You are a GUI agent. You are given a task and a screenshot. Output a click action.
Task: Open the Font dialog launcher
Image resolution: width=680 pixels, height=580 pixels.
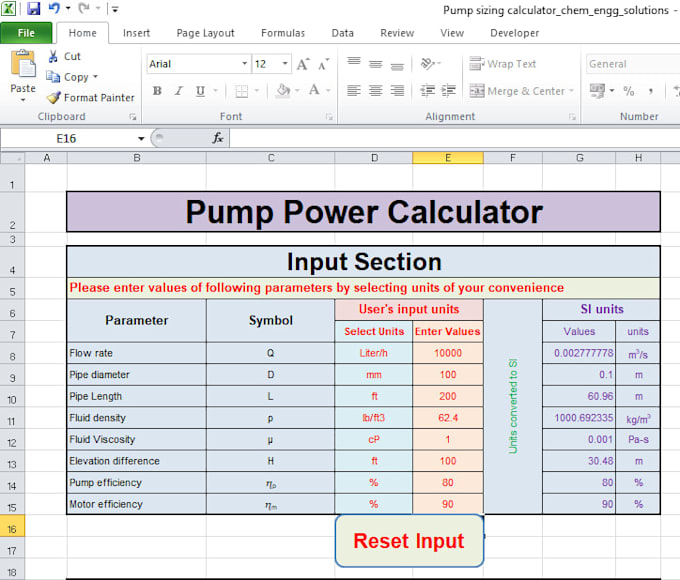[x=329, y=117]
